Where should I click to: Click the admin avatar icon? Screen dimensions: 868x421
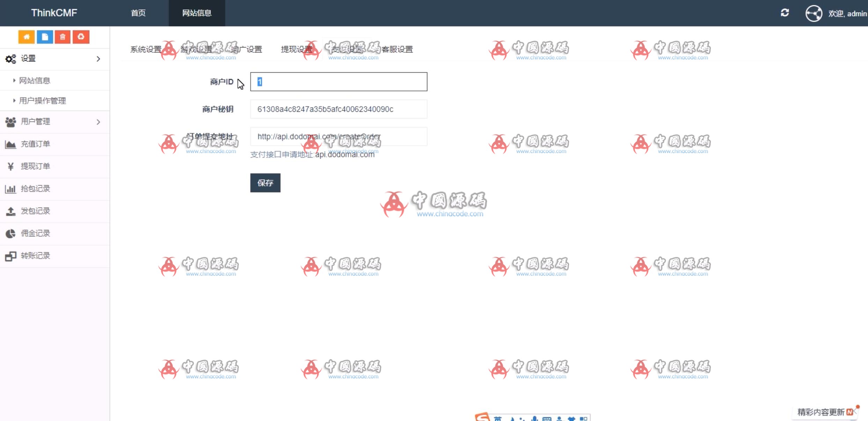(x=814, y=14)
